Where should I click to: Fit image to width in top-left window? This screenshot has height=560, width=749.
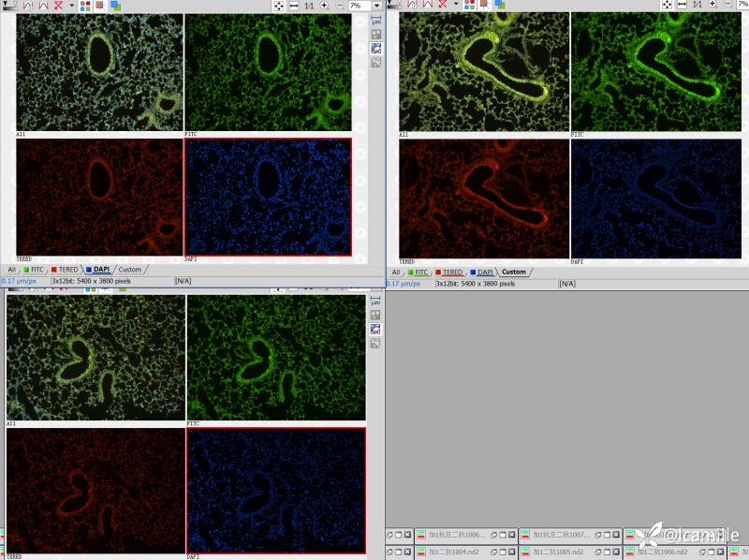294,6
